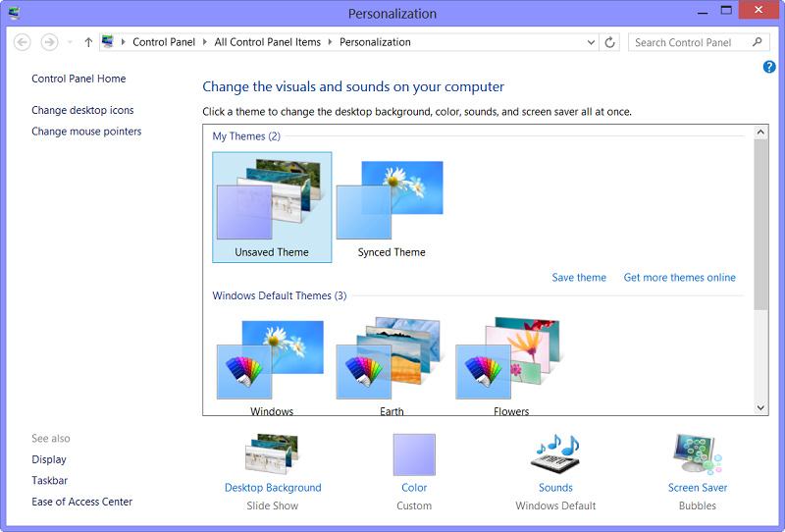Select the Synced Theme thumbnail
This screenshot has width=785, height=532.
[392, 207]
